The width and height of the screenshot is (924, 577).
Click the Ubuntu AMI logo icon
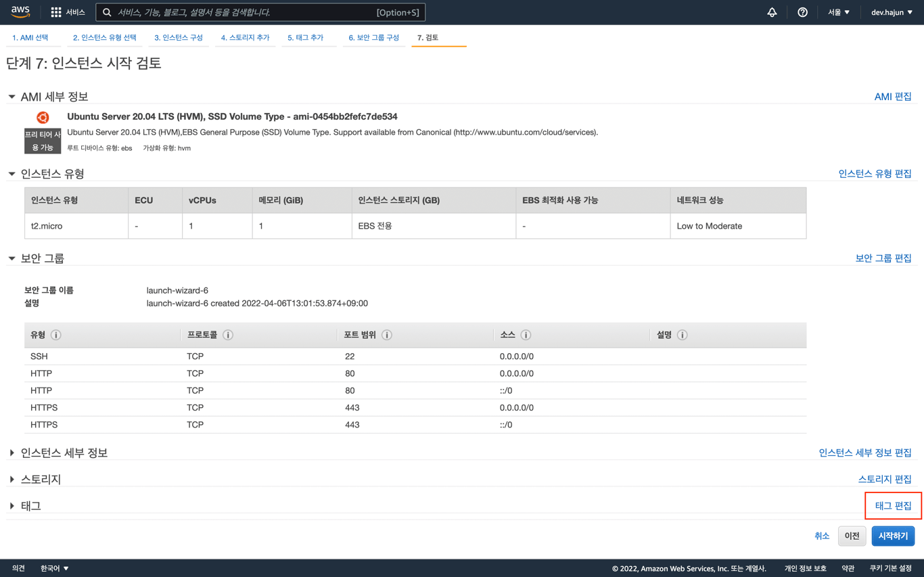click(x=43, y=118)
